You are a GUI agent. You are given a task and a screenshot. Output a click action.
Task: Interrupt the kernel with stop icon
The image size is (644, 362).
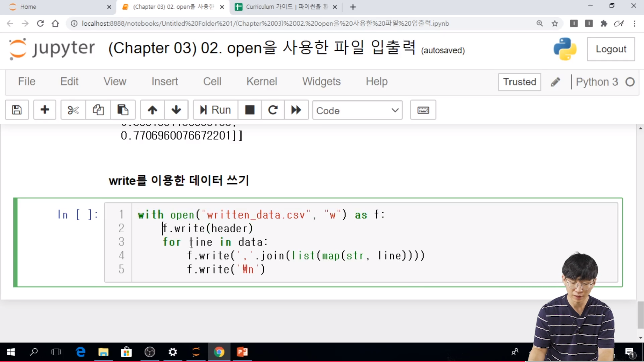point(250,110)
